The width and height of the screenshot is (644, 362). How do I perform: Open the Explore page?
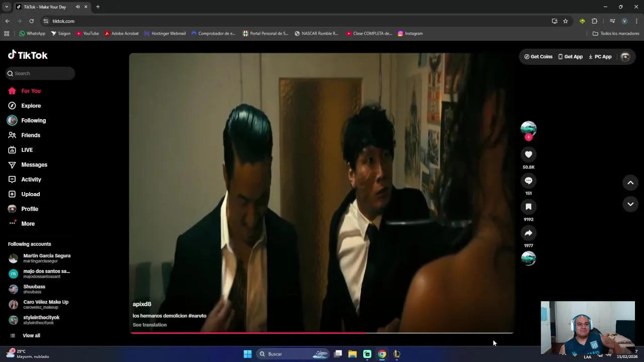(24, 106)
